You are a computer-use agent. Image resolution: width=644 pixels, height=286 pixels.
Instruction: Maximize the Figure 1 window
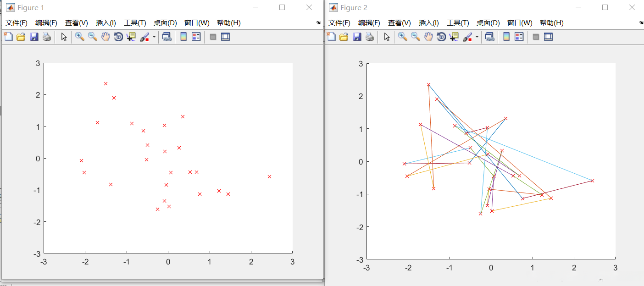tap(282, 7)
